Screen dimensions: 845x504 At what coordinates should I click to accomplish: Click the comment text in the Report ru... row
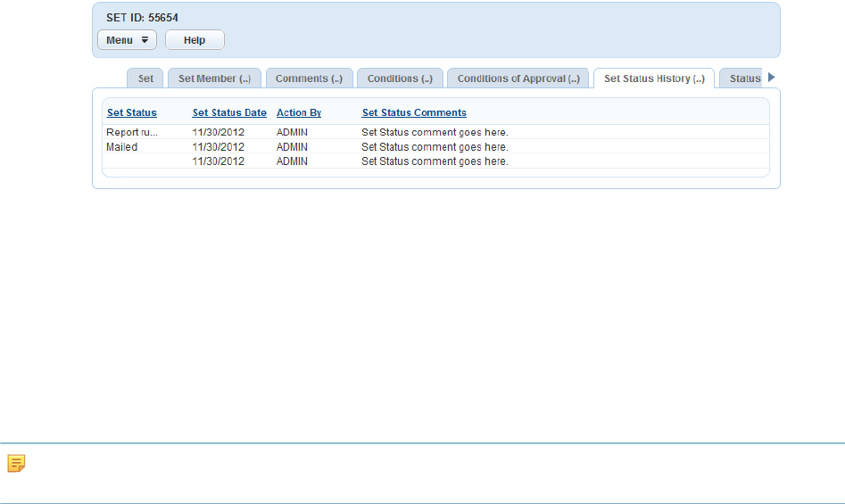[435, 132]
